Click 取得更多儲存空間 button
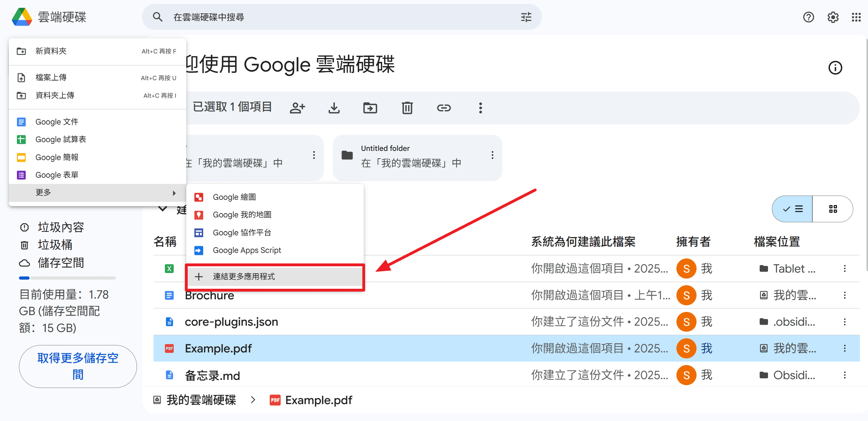The width and height of the screenshot is (868, 421). (78, 366)
